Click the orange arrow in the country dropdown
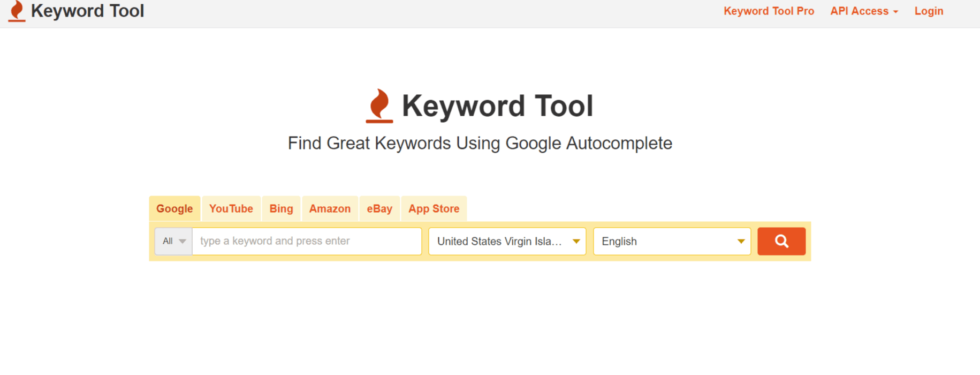Screen dimensions: 980x375 point(576,241)
